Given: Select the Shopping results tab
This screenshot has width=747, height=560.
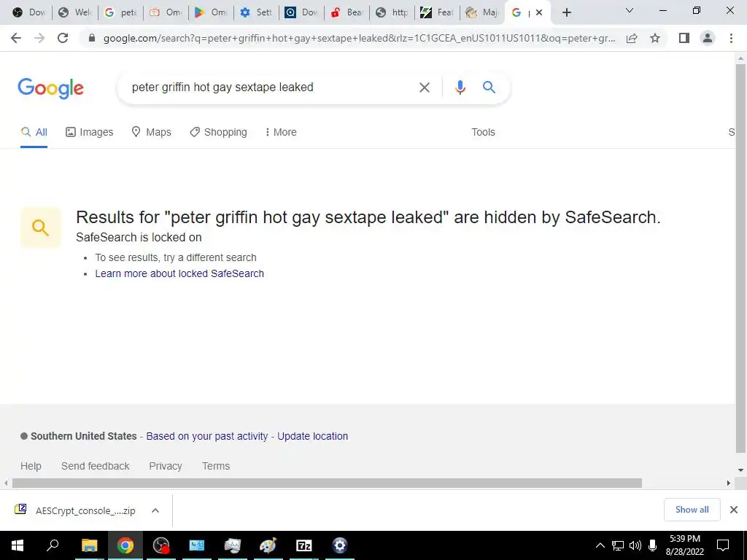Looking at the screenshot, I should 218,132.
